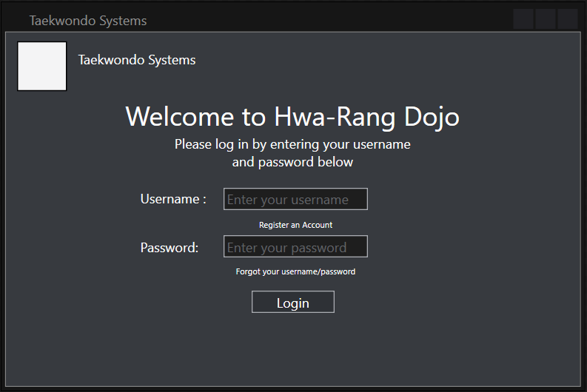Click the 'Please log in' instruction line
Screen dimensions: 587x392
click(292, 144)
